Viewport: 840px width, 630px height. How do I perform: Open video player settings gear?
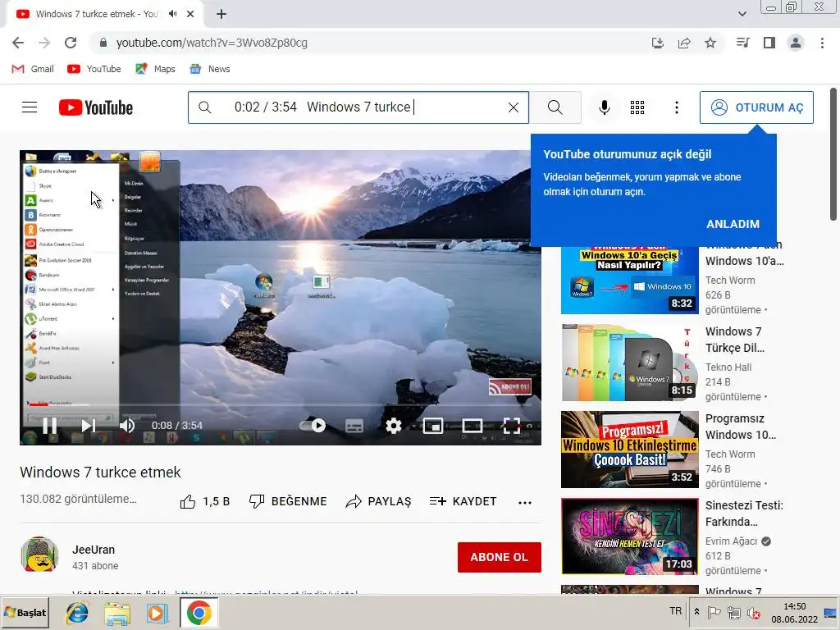coord(394,426)
